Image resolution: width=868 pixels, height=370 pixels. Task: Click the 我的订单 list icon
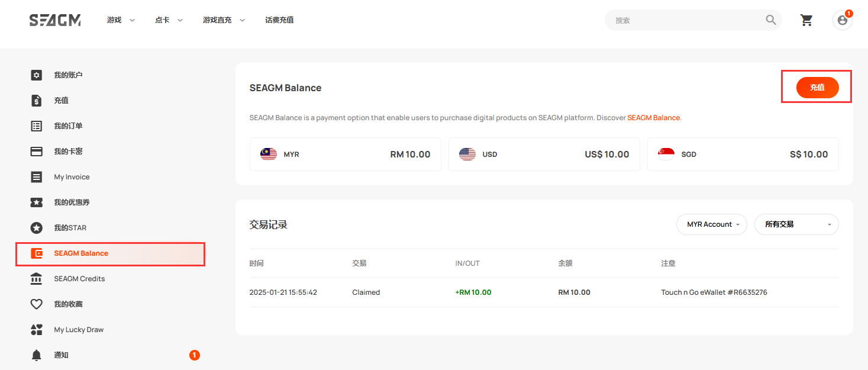[37, 126]
